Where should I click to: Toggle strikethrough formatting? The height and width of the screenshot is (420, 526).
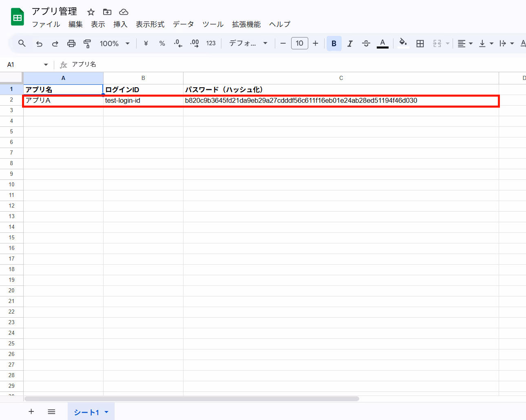(366, 43)
